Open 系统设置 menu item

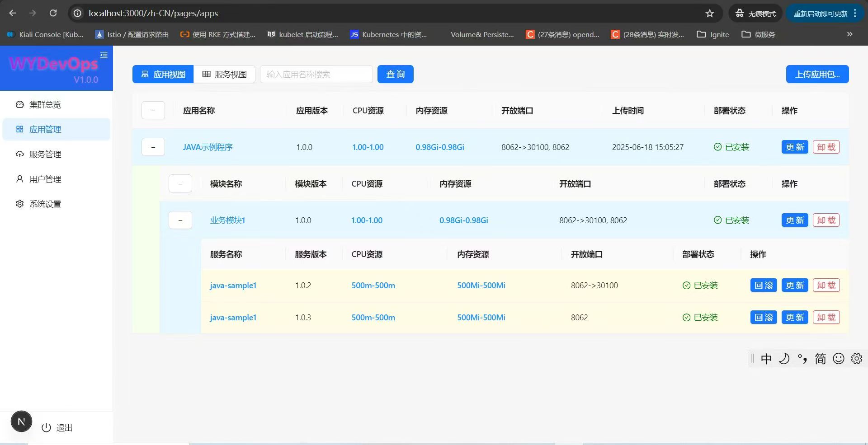click(57, 204)
